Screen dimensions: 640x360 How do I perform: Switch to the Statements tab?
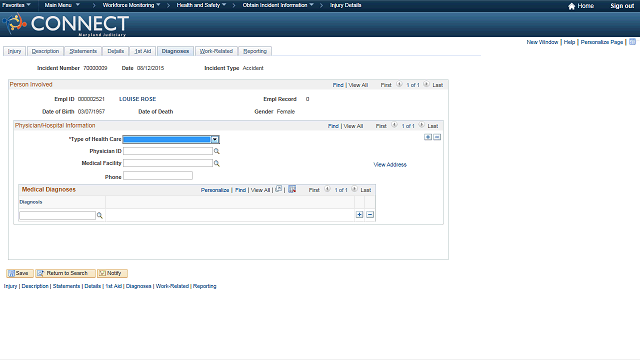[83, 51]
